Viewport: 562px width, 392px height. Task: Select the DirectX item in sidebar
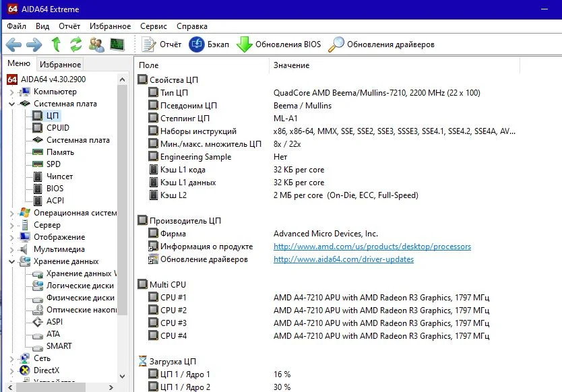(46, 370)
